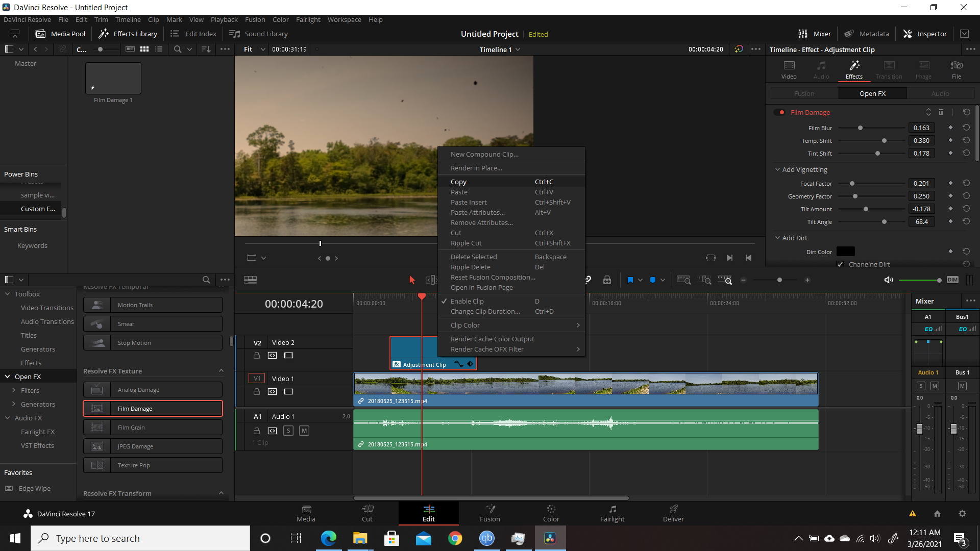
Task: Open Video Transitions category
Action: [x=47, y=308]
